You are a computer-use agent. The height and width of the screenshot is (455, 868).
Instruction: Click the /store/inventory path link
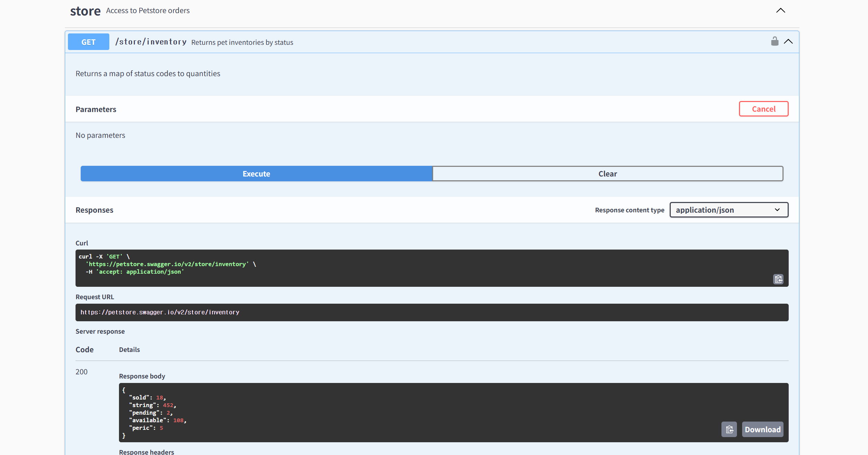151,42
